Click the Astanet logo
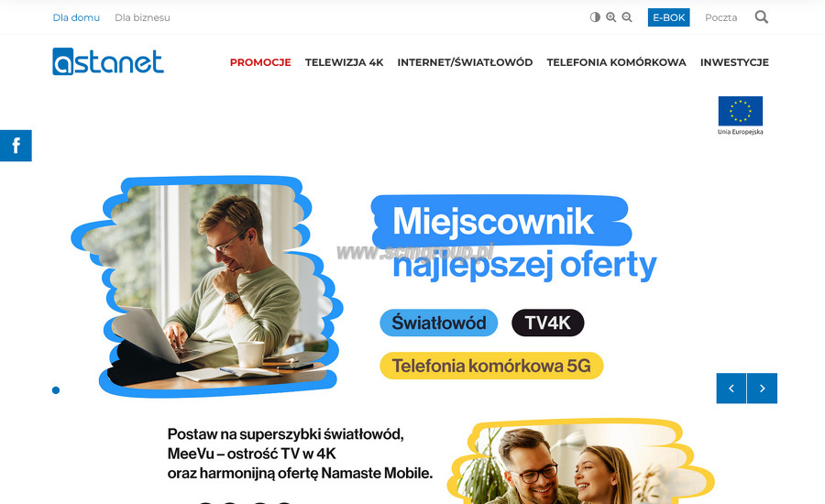 108,61
